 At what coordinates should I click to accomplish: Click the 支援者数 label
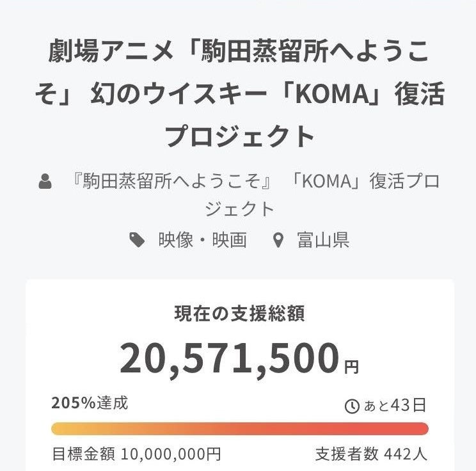tap(347, 454)
